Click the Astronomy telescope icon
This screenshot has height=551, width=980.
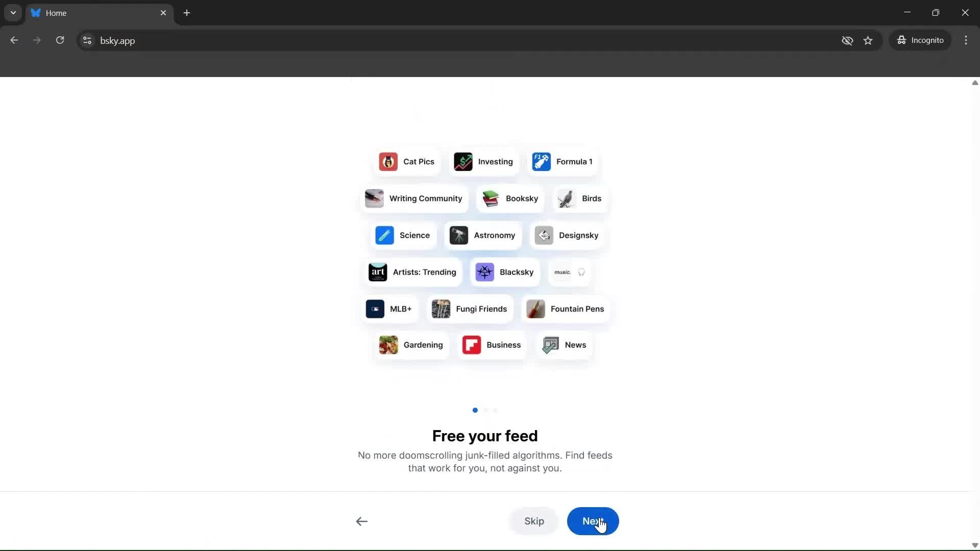click(458, 235)
